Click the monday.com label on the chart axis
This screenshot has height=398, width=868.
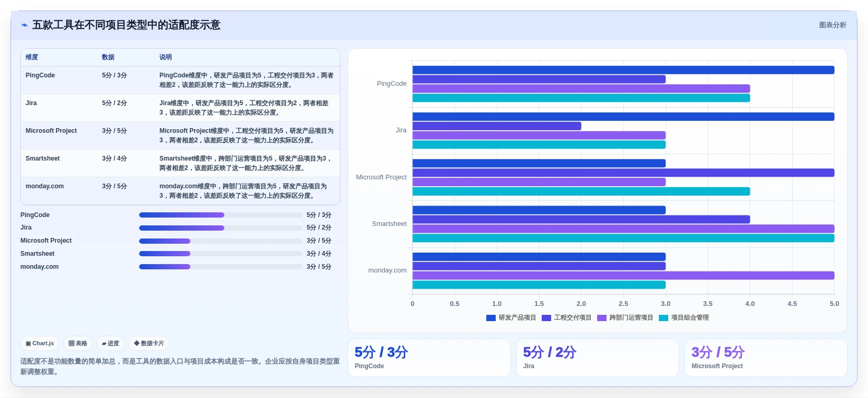(387, 270)
